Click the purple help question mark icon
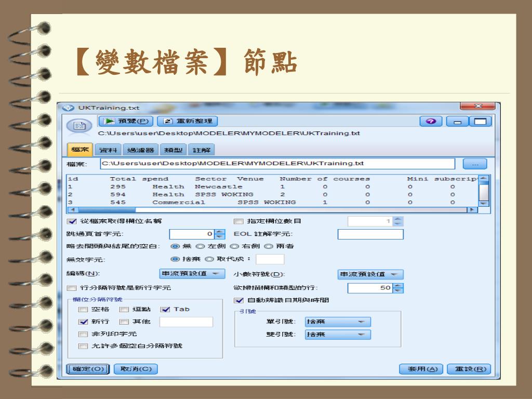 [431, 121]
